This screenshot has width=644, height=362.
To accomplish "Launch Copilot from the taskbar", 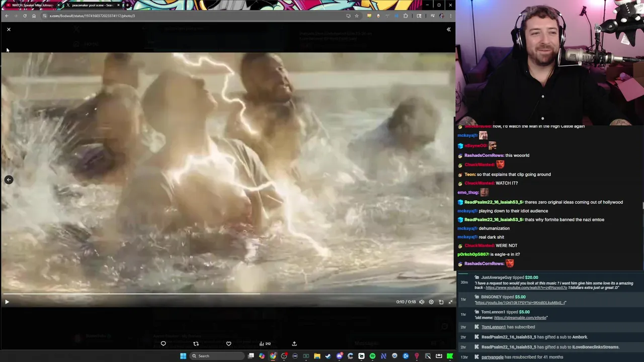I will 262,356.
